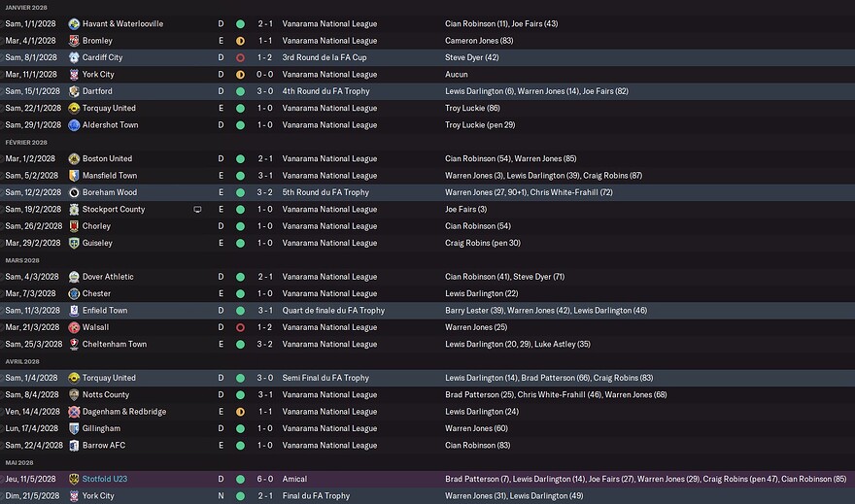Click the TV broadcast icon on Stockport County row
Screen dimensions: 855x504
197,210
